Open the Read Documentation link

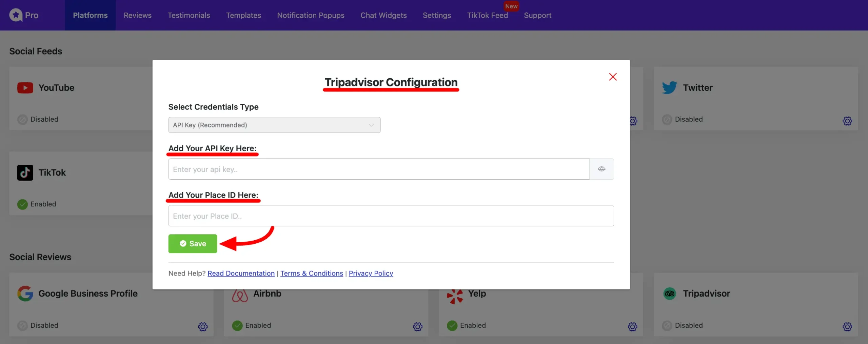[x=241, y=273]
